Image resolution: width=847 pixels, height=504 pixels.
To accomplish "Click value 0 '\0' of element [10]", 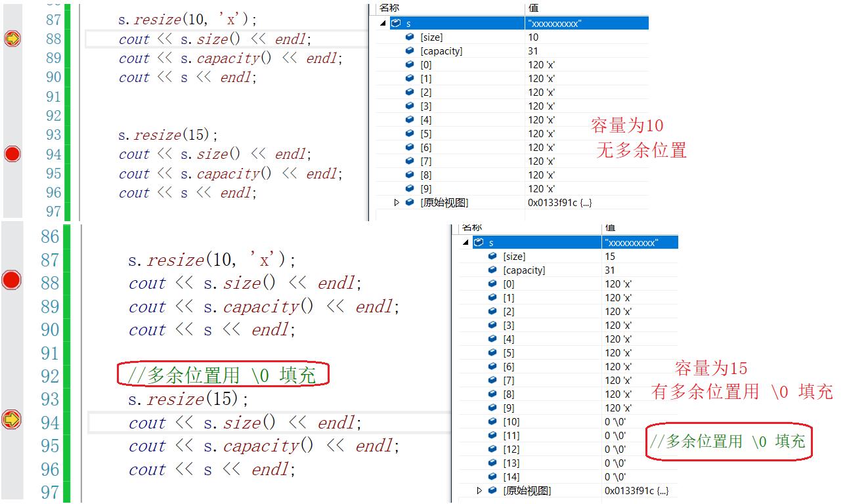I will pyautogui.click(x=615, y=422).
